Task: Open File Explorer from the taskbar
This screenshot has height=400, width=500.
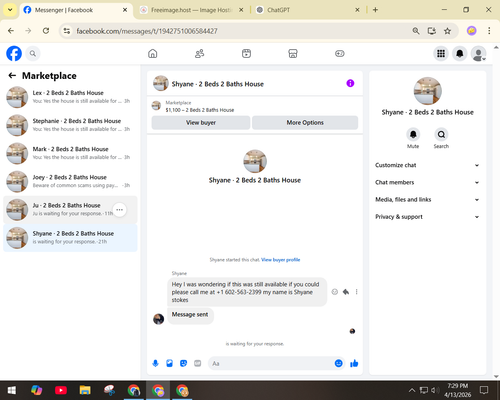Action: [x=85, y=390]
